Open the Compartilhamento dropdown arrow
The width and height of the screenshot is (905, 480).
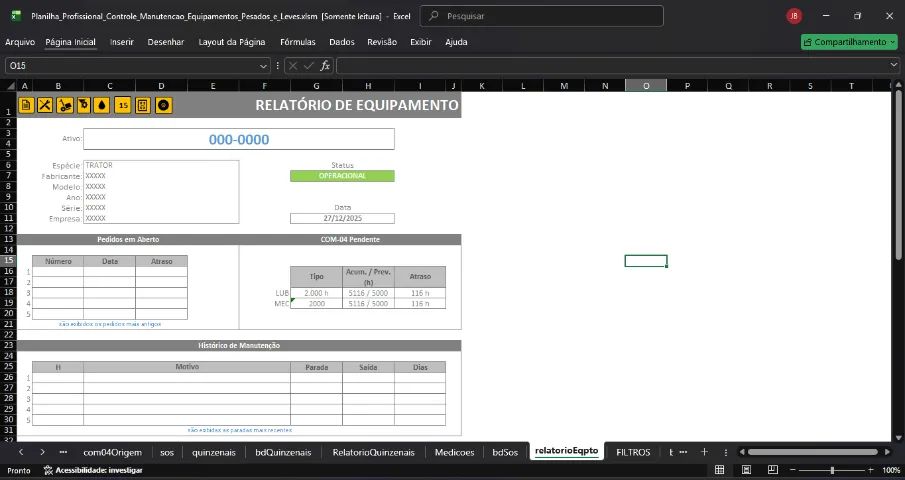tap(892, 42)
